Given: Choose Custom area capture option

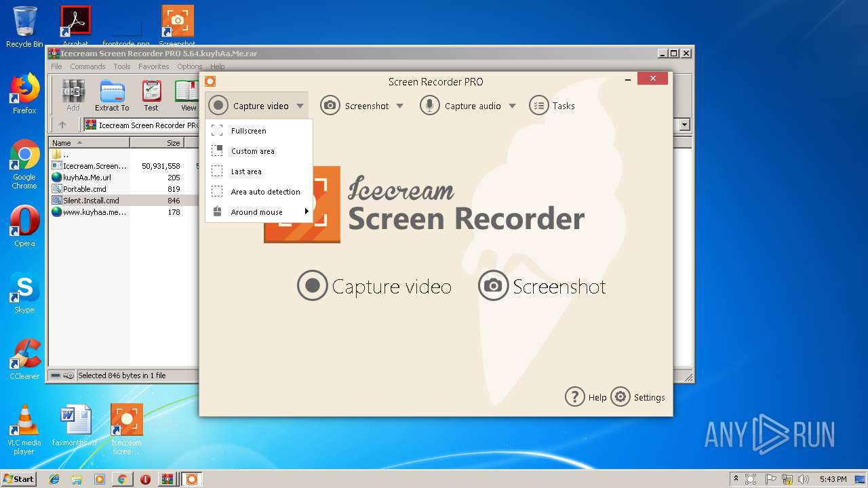Looking at the screenshot, I should [x=258, y=151].
